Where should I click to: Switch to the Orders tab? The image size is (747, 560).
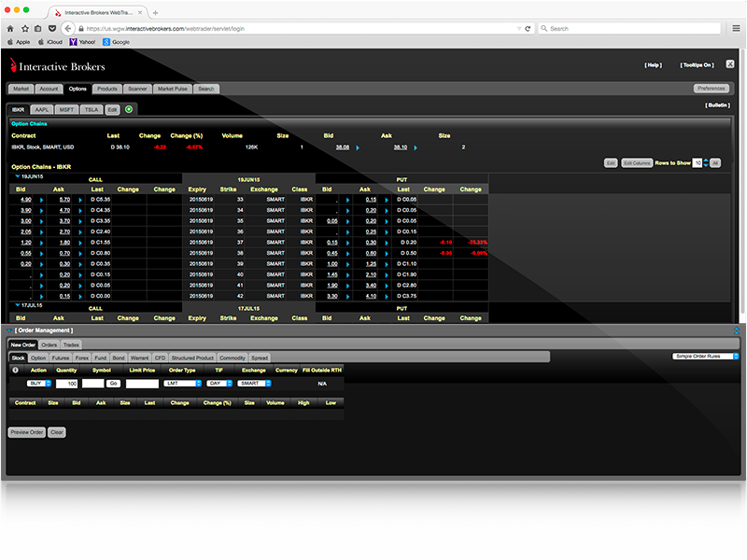click(x=49, y=344)
